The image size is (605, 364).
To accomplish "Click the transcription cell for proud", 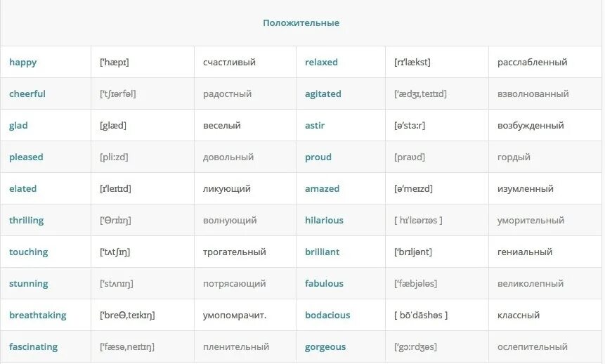I will tap(410, 157).
